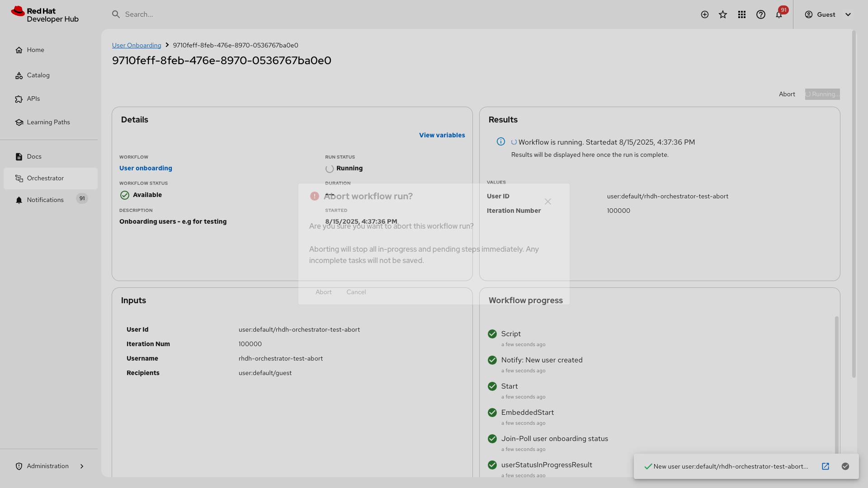Click the Workflow progress panel scrollbar
Image resolution: width=868 pixels, height=488 pixels.
836,384
